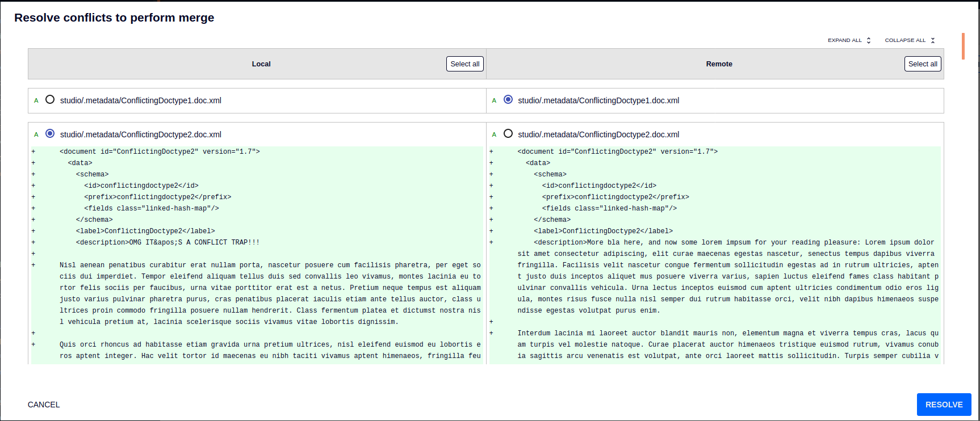The width and height of the screenshot is (980, 421).
Task: Click the CANCEL button
Action: (44, 405)
